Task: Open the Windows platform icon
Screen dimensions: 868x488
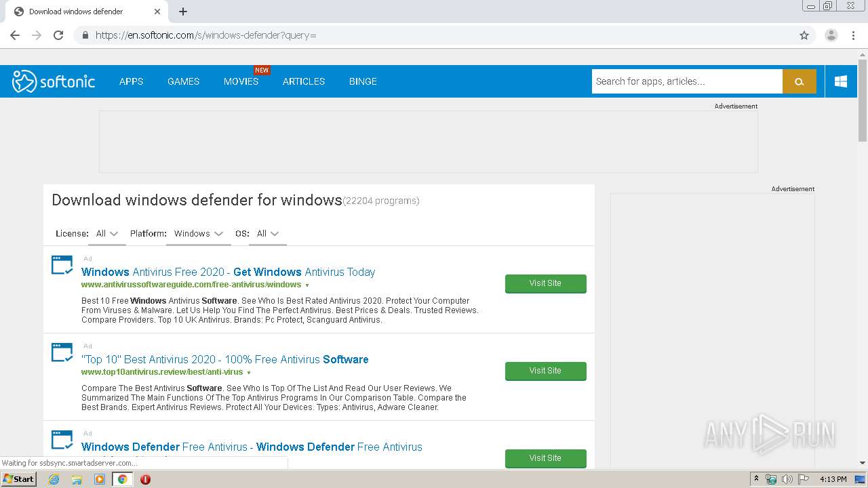Action: (x=841, y=81)
